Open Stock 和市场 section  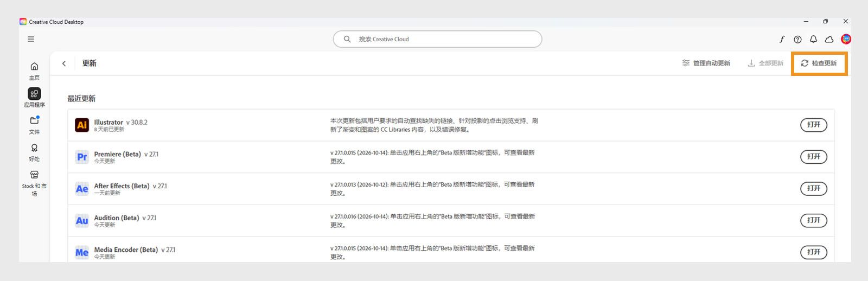tap(34, 183)
